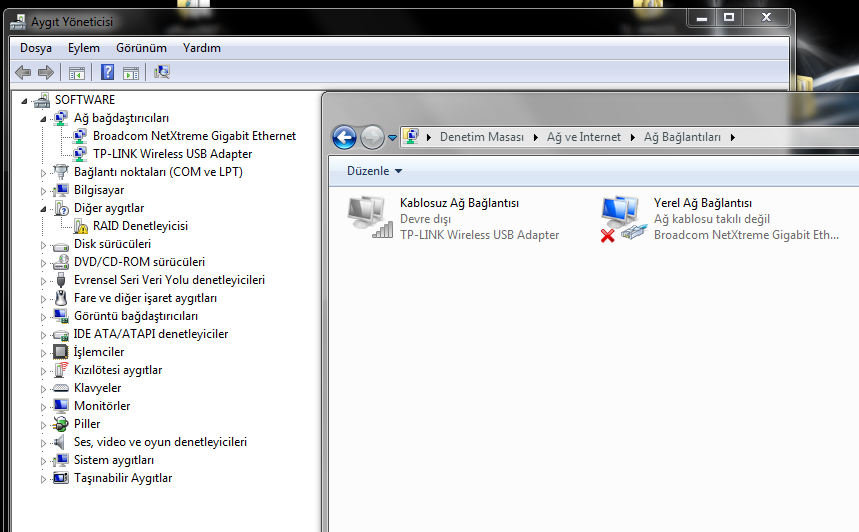Click the DVD/CD-ROM sürücüleri disc icon
The height and width of the screenshot is (532, 859).
pos(61,262)
